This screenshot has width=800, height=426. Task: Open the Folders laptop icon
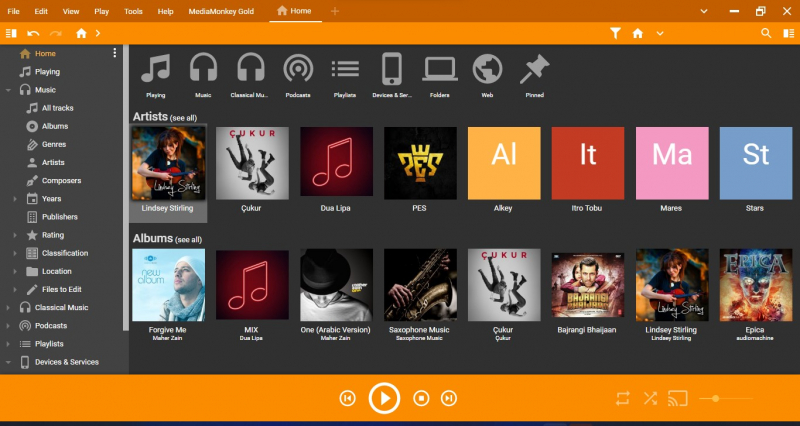point(440,69)
